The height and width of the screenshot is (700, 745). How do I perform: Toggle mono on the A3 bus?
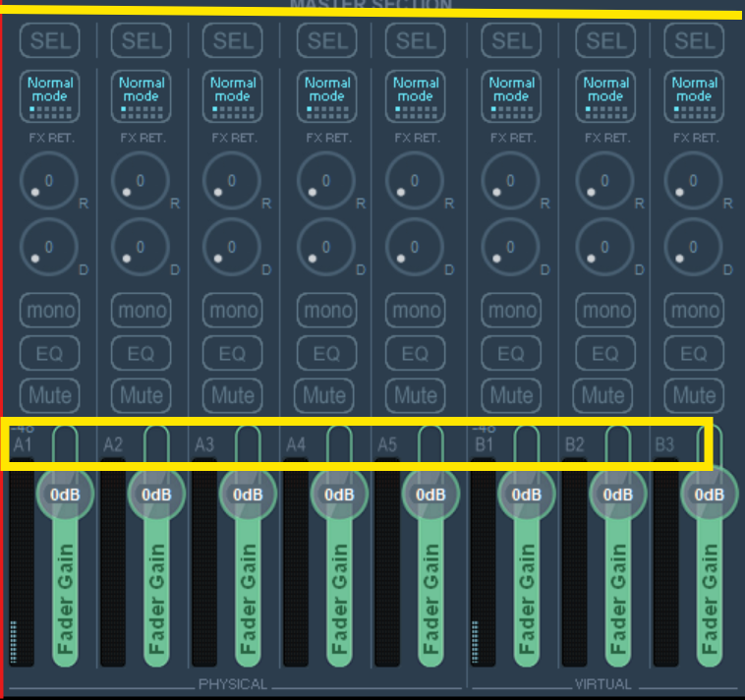tap(233, 311)
